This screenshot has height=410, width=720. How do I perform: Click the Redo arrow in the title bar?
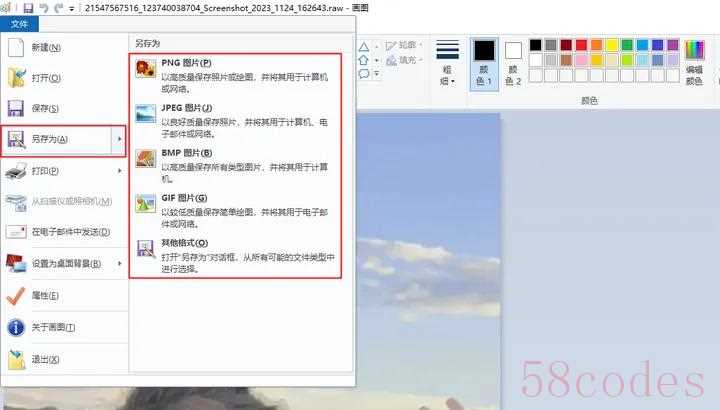coord(58,8)
